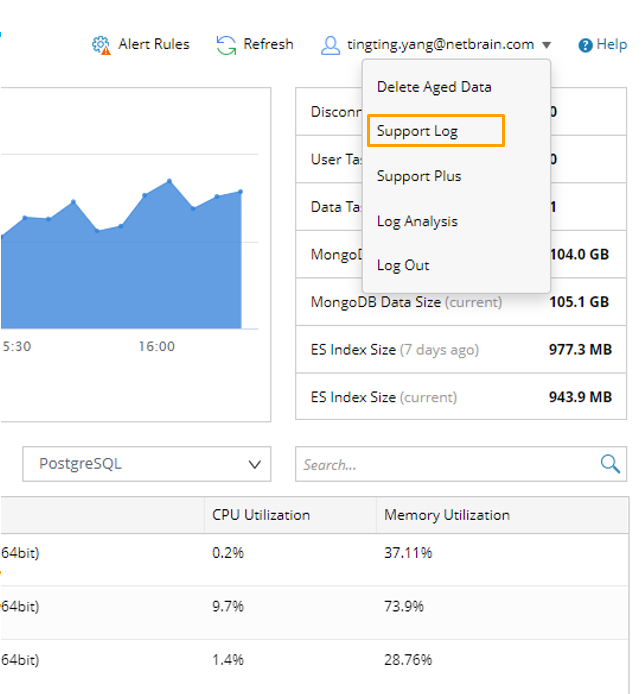The image size is (643, 694).
Task: Click the Alert Rules text link
Action: 153,44
